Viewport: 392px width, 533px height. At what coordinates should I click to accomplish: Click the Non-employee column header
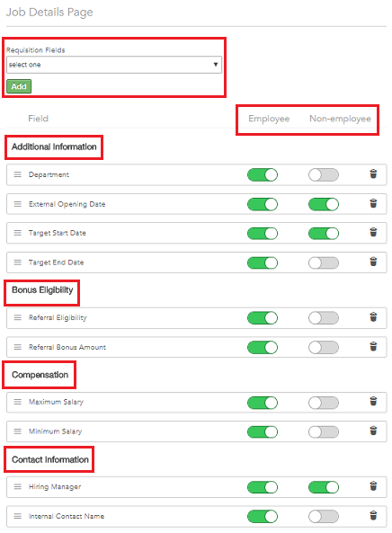(x=340, y=119)
